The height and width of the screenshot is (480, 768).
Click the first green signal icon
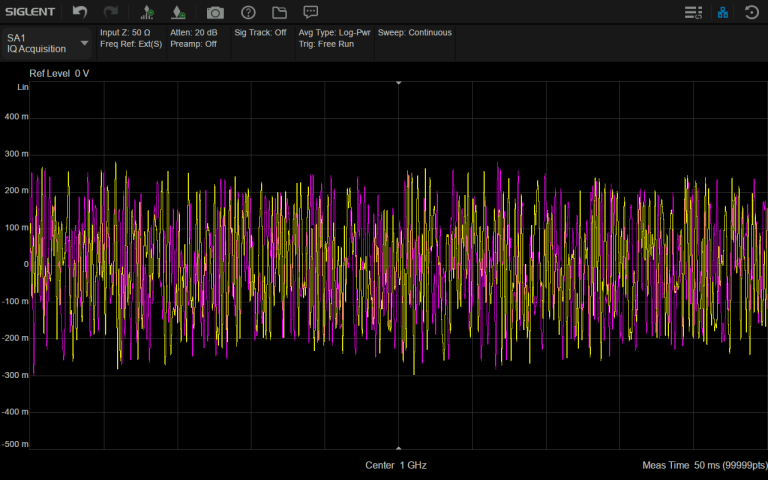point(148,12)
